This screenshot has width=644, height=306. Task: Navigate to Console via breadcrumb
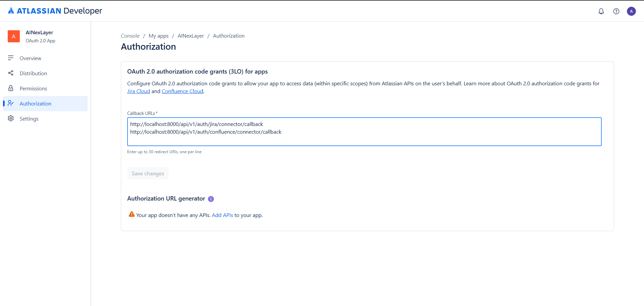(130, 36)
